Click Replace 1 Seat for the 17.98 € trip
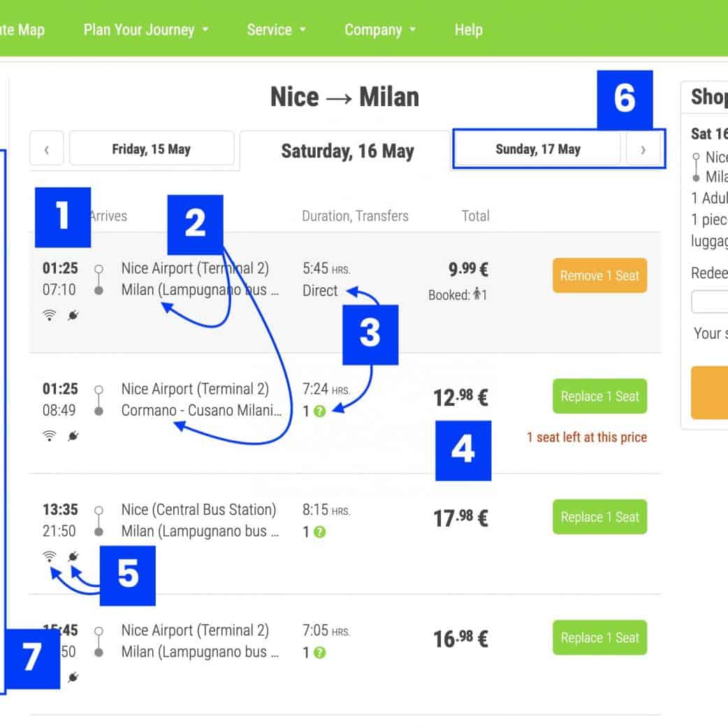728x728 pixels. click(x=599, y=518)
